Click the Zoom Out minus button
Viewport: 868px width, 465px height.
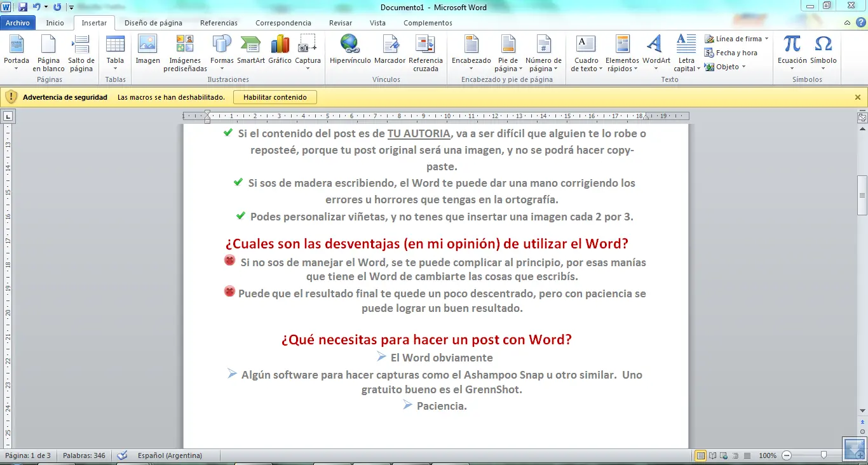tap(787, 455)
